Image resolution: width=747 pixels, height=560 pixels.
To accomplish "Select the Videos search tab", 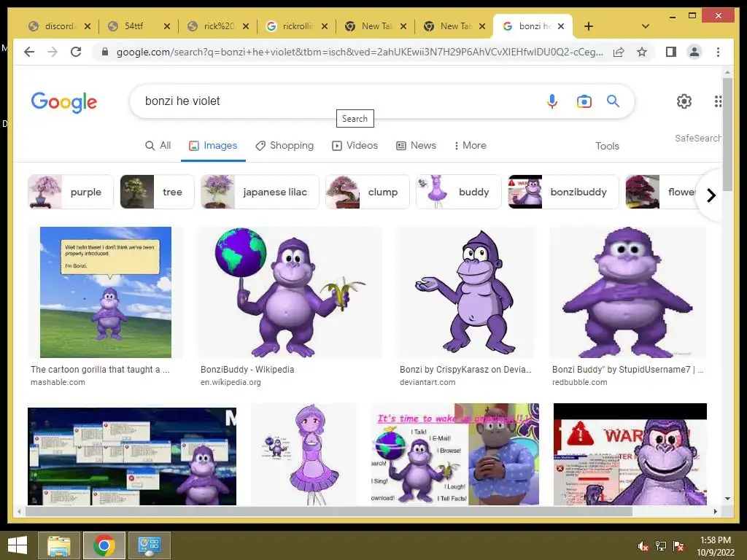I will tap(355, 145).
